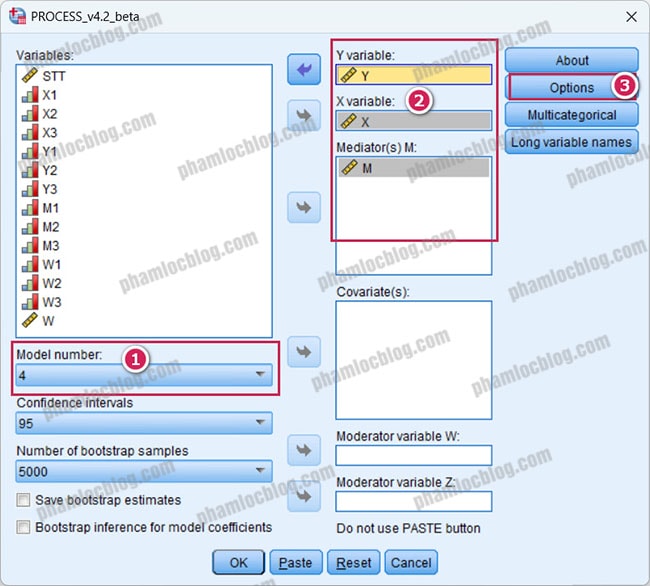Click the bar chart icon of M1
Image resolution: width=650 pixels, height=586 pixels.
[x=30, y=208]
